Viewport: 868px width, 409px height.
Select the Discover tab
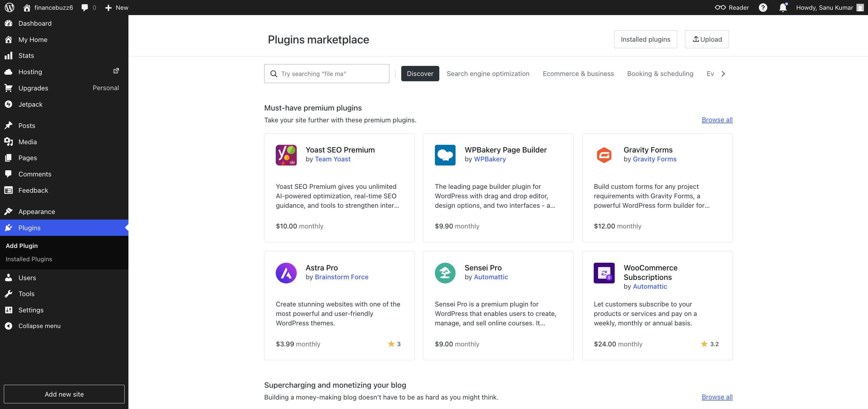click(x=420, y=74)
